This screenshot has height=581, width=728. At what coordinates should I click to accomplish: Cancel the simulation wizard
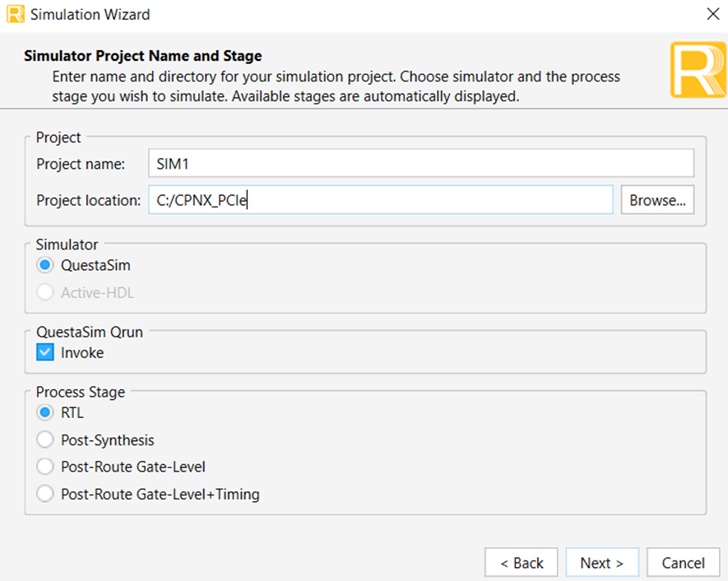click(x=683, y=563)
